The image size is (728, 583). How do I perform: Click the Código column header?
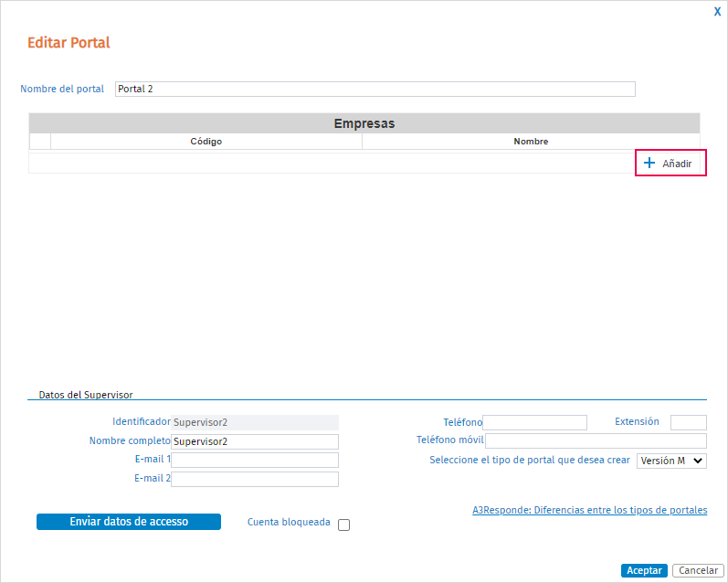tap(206, 142)
